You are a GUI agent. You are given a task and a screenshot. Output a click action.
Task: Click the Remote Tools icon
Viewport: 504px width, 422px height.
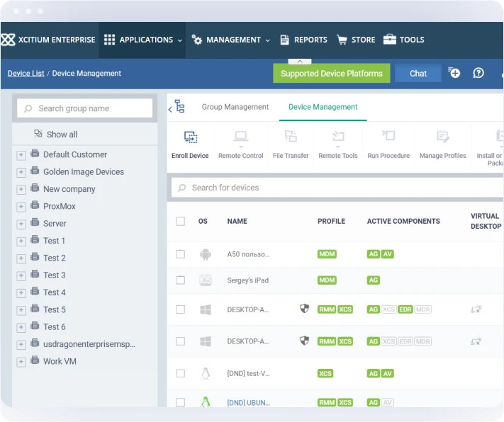tap(338, 136)
